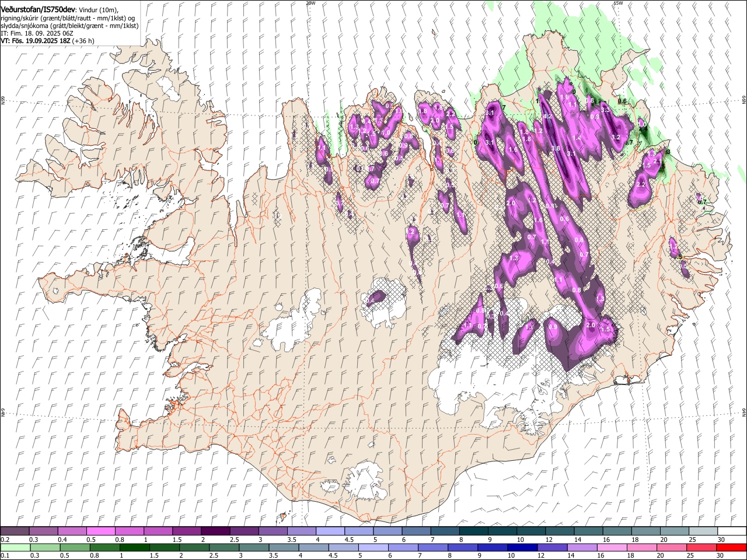
Task: Click the 0.4 label under the upper legend row
Action: click(62, 540)
